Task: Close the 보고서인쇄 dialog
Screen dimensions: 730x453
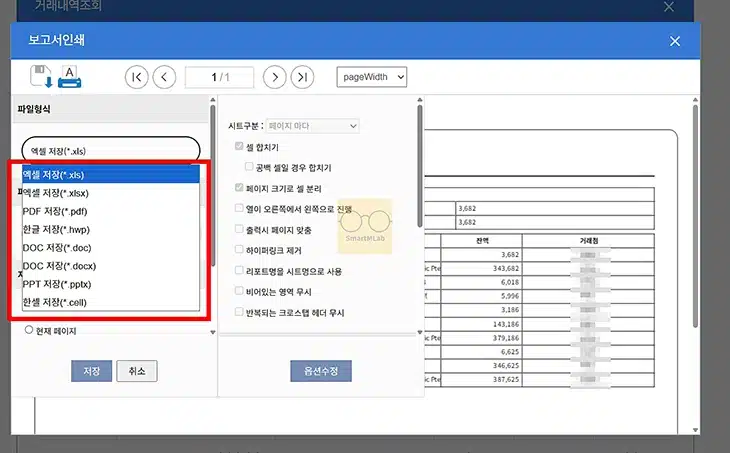Action: [x=675, y=41]
